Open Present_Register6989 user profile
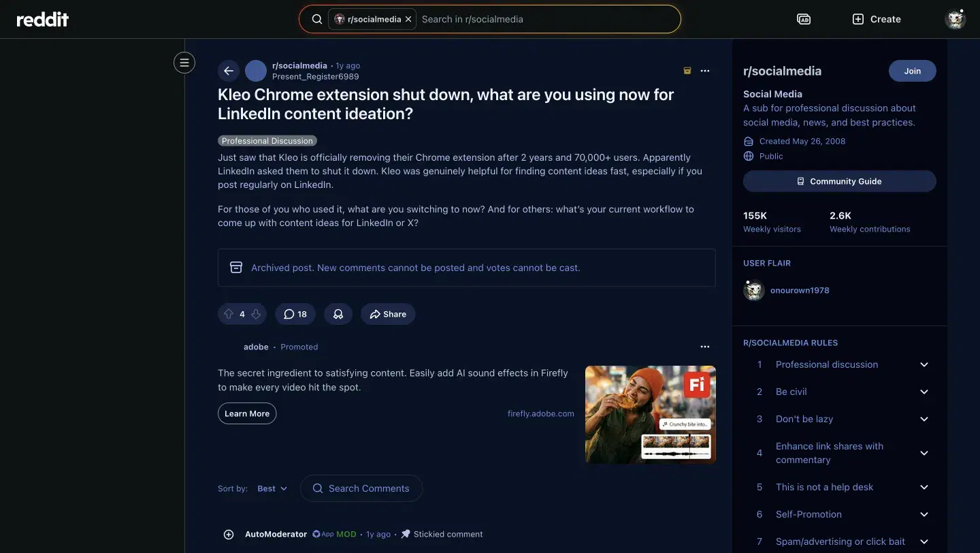Image resolution: width=980 pixels, height=553 pixels. point(315,76)
